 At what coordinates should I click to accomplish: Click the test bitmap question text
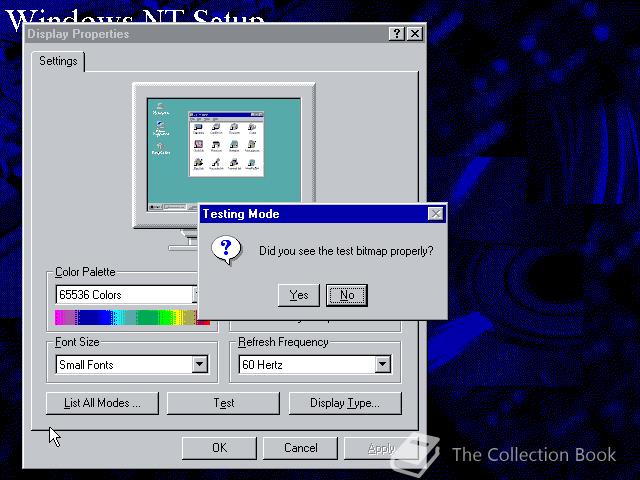(346, 251)
